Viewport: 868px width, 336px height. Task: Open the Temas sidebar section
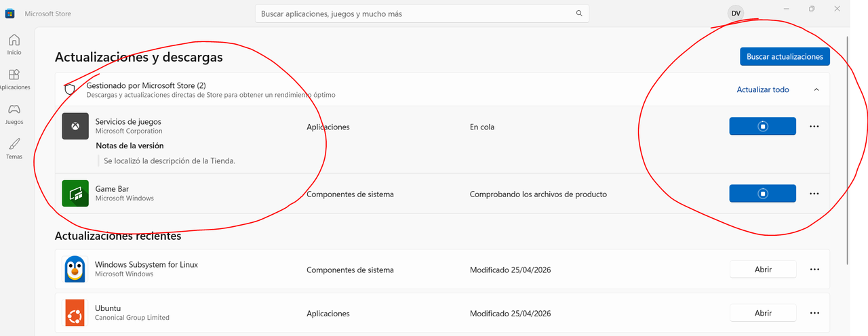14,148
